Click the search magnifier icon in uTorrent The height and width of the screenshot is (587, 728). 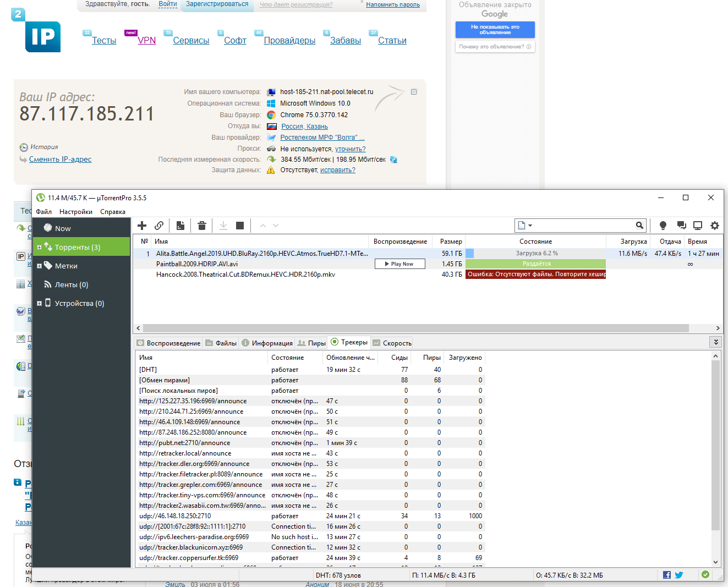[x=639, y=226]
